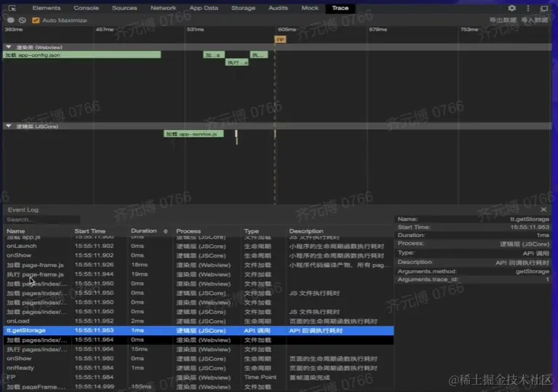Click the 531ms ruler label
The image size is (558, 392).
pos(195,30)
